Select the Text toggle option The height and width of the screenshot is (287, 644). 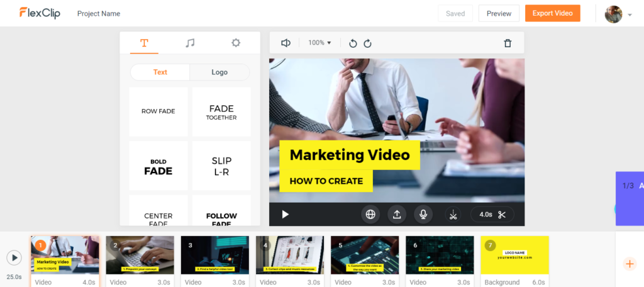[160, 72]
